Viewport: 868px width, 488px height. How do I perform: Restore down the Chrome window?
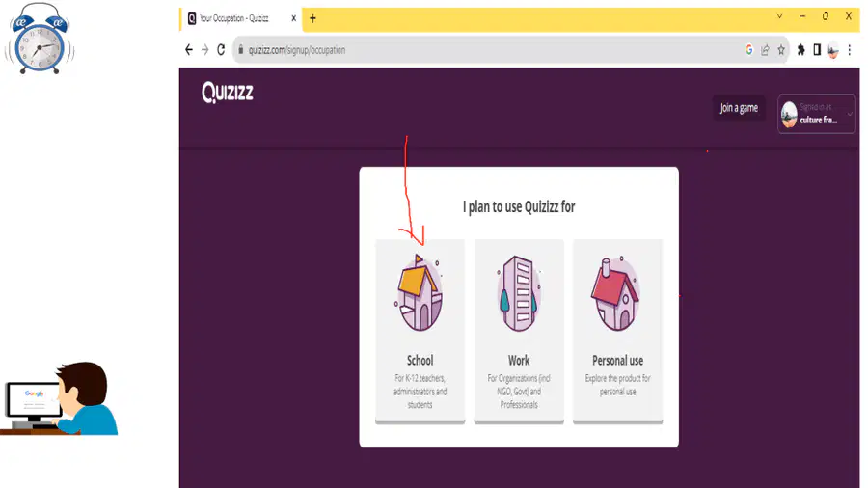click(x=826, y=16)
